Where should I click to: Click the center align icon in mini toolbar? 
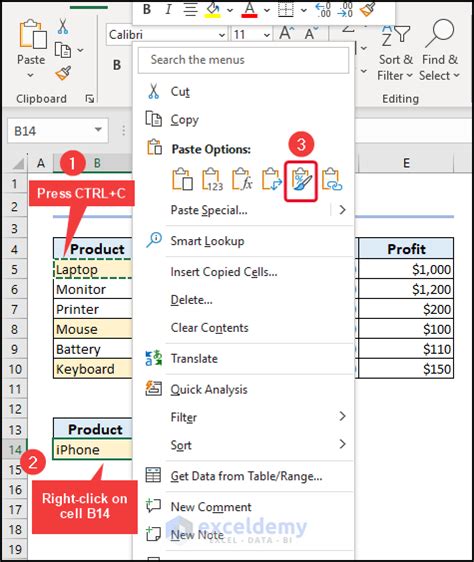tap(190, 9)
